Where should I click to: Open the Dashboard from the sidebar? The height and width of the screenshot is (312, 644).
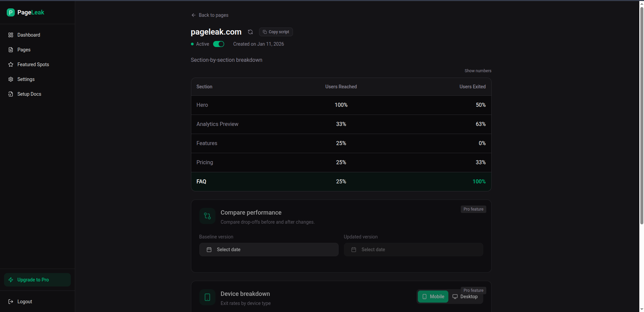coord(29,35)
